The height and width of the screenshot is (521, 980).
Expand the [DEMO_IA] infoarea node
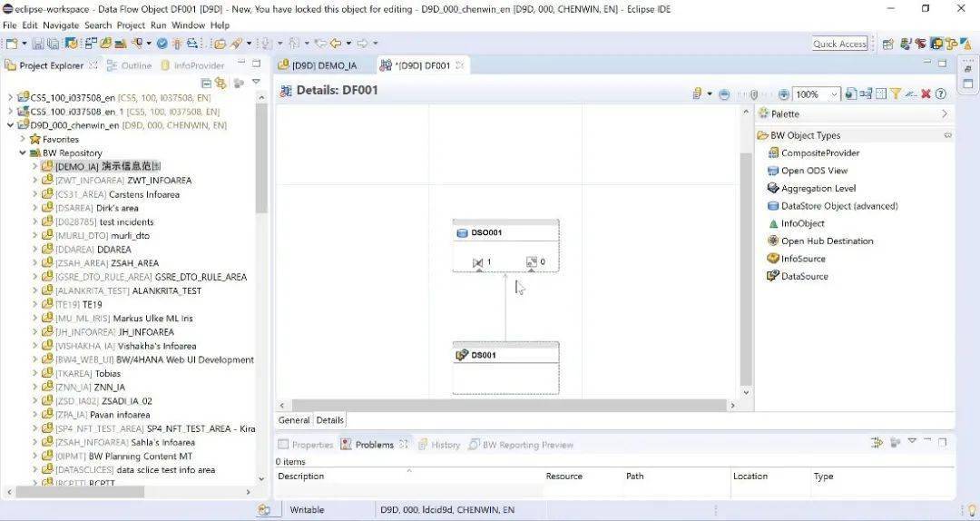click(x=35, y=166)
